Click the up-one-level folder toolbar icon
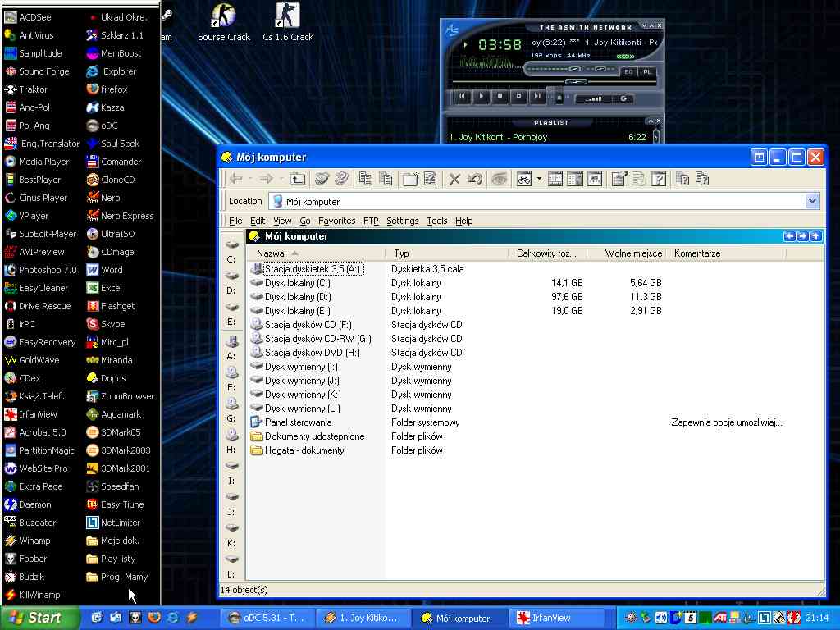Screen dimensions: 840x630 [x=298, y=179]
